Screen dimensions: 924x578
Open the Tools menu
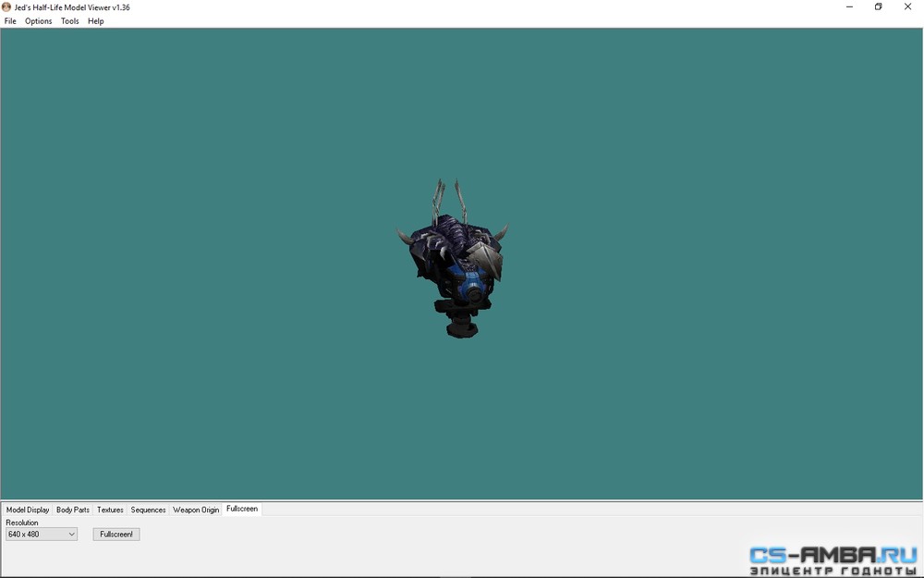coord(69,21)
